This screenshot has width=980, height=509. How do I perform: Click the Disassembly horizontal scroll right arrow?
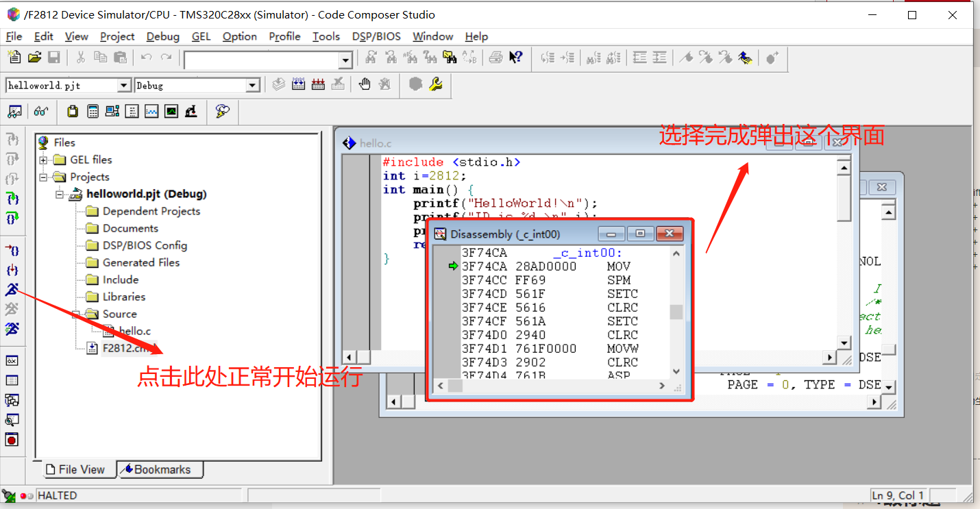click(x=662, y=386)
